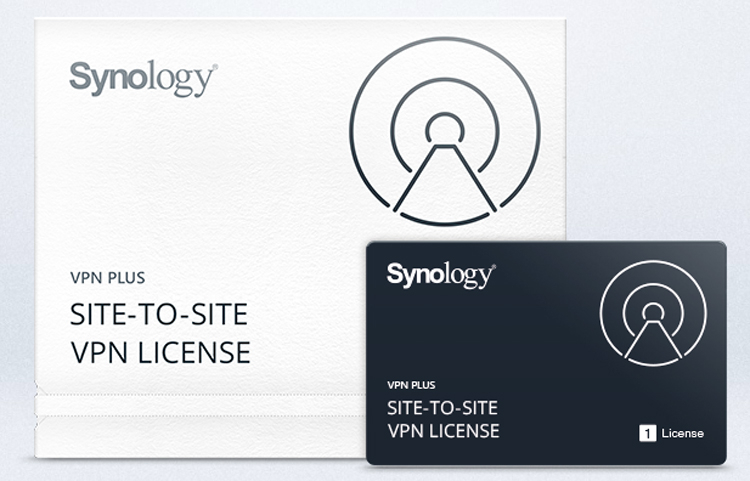Click "VPN PLUS" text on the dark card
Viewport: 750px width, 481px height.
411,385
